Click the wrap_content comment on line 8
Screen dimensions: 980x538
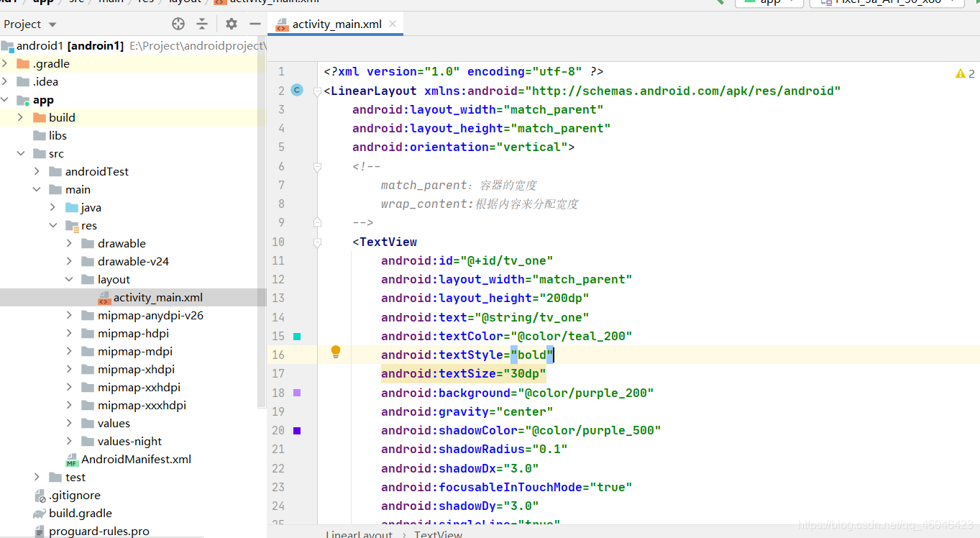coord(480,204)
